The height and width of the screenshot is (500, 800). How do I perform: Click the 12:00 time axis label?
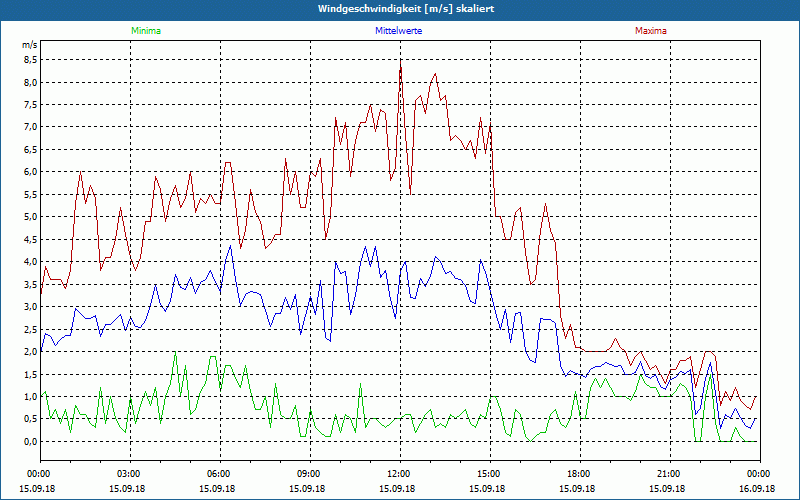coord(397,474)
